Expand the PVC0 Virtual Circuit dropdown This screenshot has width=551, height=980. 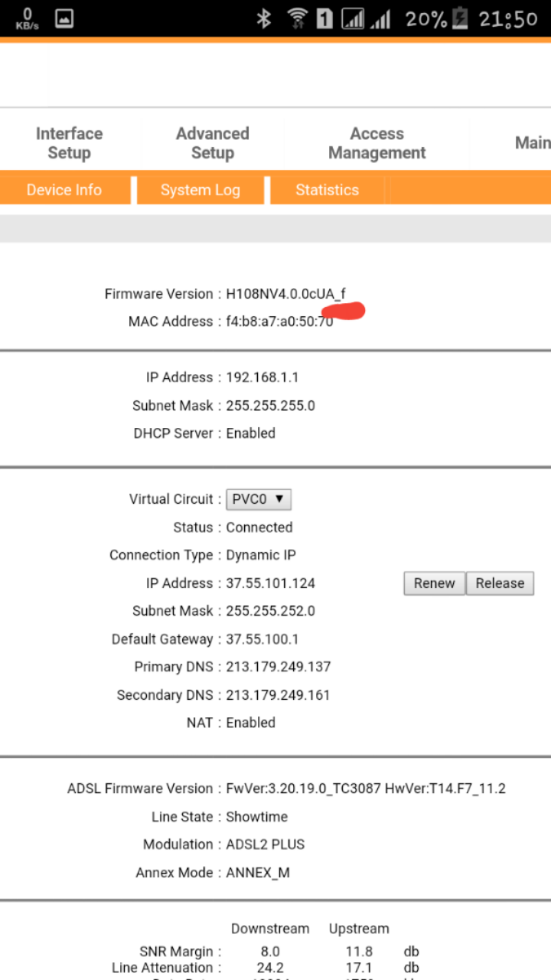point(259,499)
